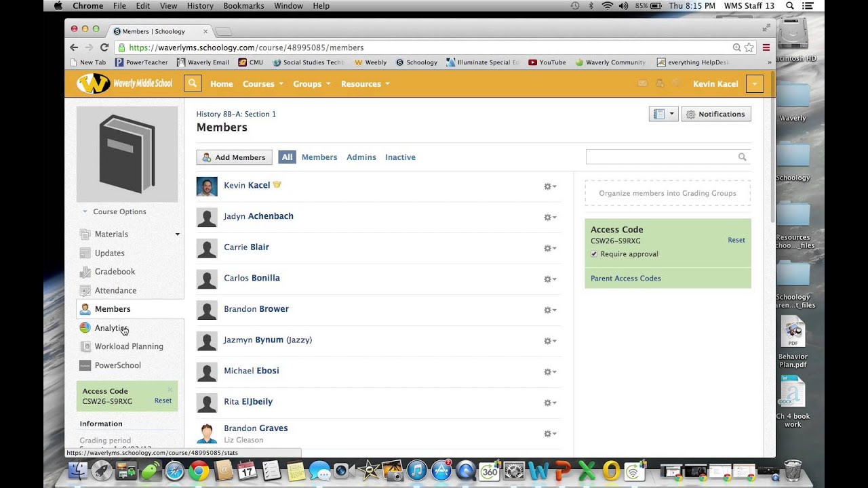
Task: Click Organize members into Grading Groups
Action: tap(668, 193)
